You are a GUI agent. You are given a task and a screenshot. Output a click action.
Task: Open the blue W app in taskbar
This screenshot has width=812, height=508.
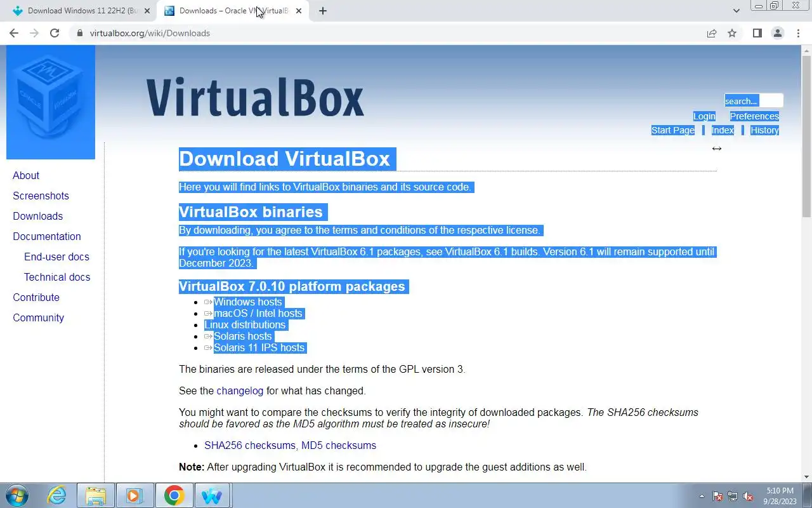(213, 495)
